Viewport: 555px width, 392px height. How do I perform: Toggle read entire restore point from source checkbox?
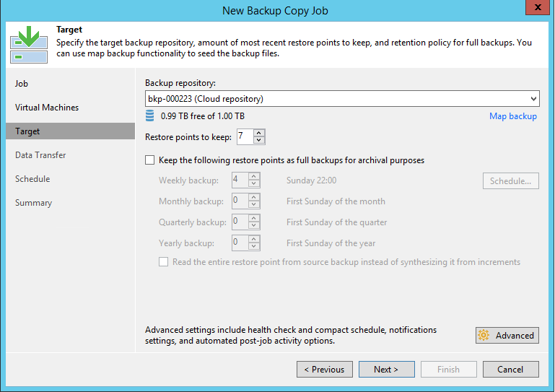click(x=163, y=262)
